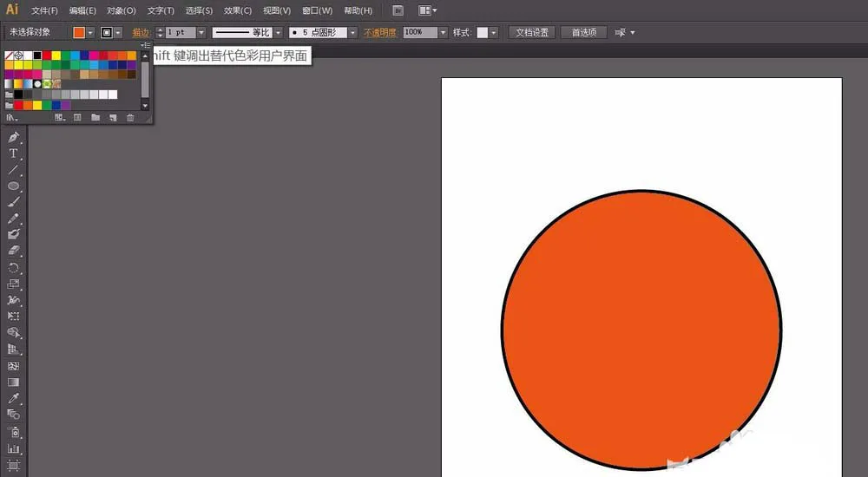Open the 效果(C) menu
Image resolution: width=868 pixels, height=477 pixels.
click(x=238, y=10)
